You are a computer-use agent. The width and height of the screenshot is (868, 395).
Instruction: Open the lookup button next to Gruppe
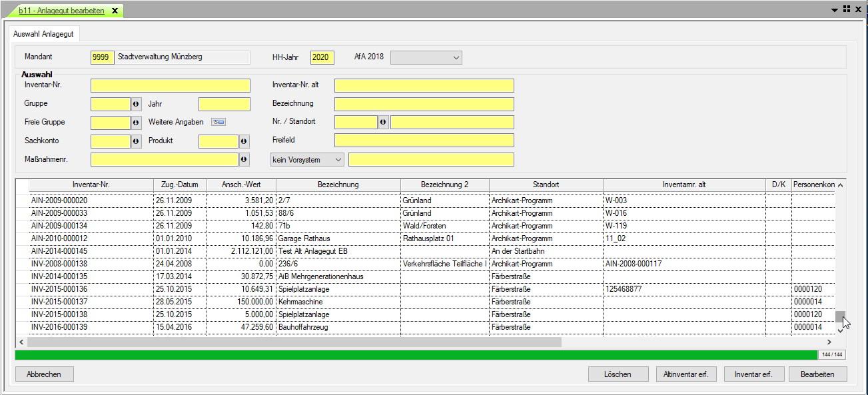coord(137,104)
